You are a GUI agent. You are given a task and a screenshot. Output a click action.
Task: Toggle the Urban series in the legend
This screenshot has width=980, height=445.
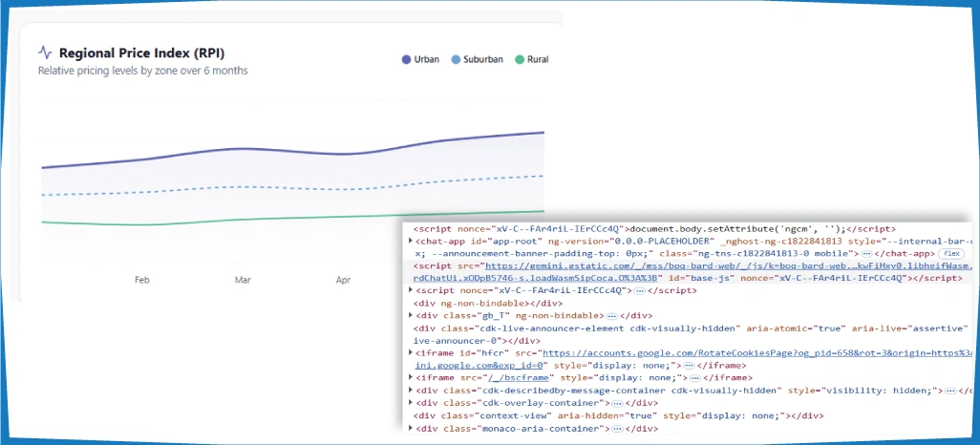pyautogui.click(x=420, y=59)
